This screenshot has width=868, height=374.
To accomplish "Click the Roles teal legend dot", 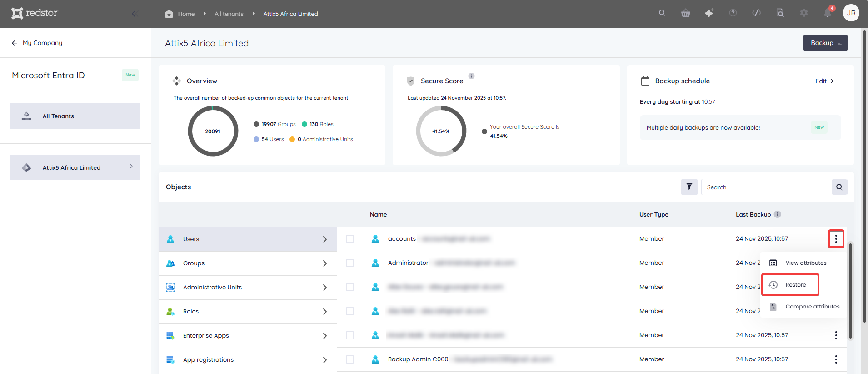I will coord(304,124).
